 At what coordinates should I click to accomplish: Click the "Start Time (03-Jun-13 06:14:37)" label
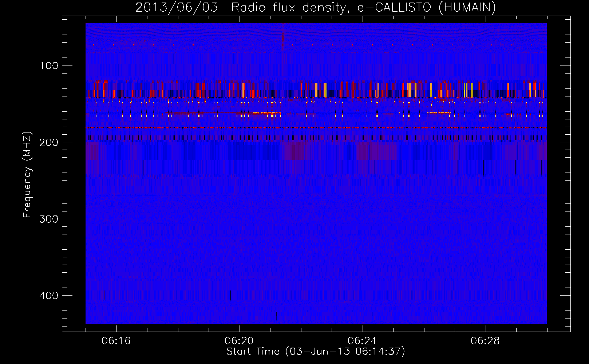point(316,352)
